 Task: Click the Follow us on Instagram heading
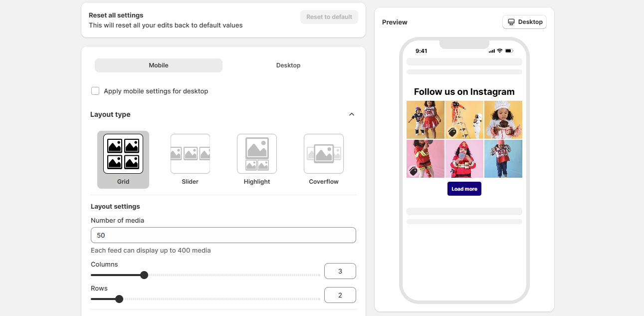464,92
